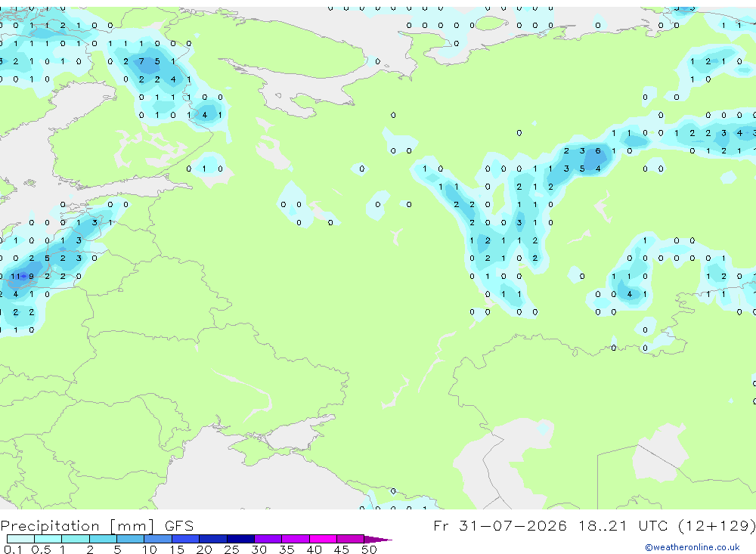Click the '7' precipitation value on the map

(141, 61)
